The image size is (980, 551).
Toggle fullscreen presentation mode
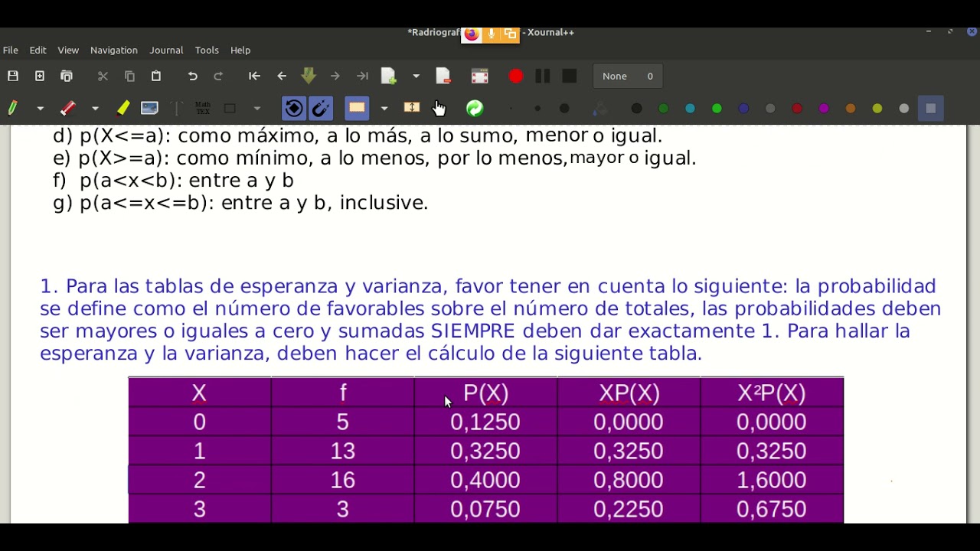(479, 76)
